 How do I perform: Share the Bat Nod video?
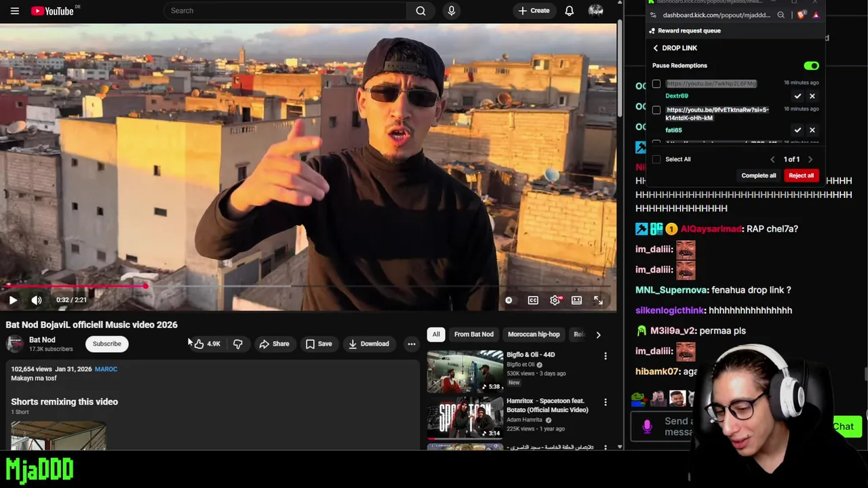click(274, 344)
